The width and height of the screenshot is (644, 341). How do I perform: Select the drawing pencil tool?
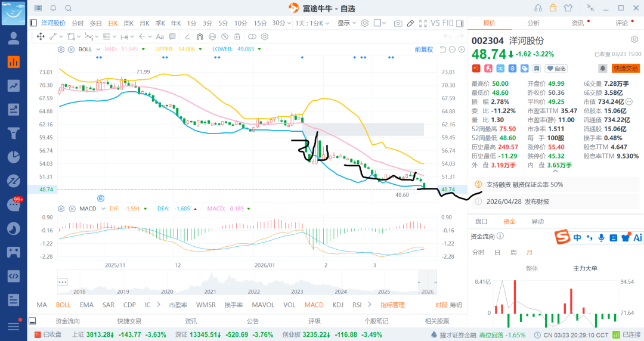click(x=410, y=23)
